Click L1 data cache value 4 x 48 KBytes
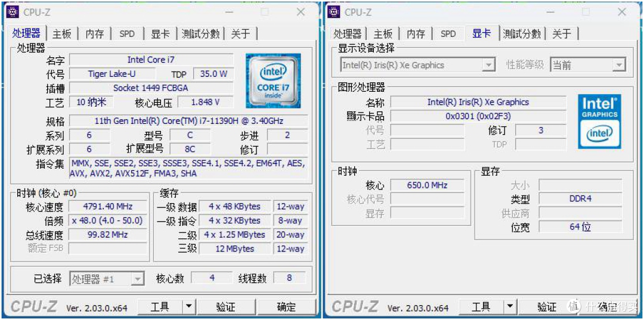 click(236, 206)
